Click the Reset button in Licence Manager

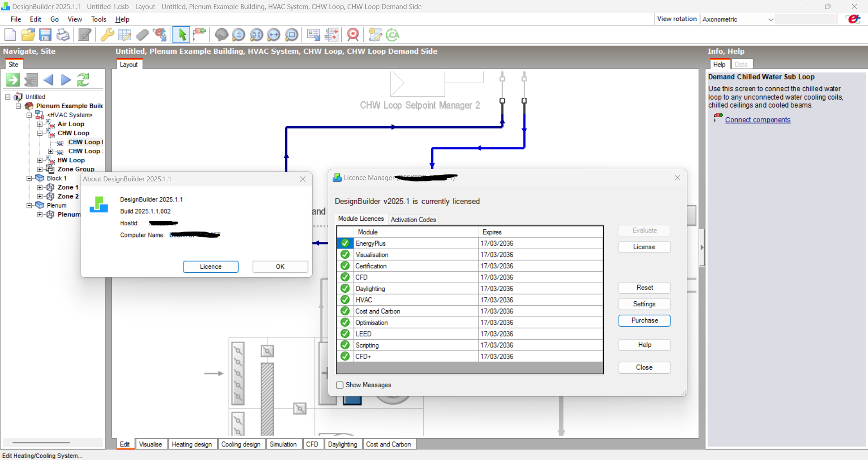coord(644,288)
